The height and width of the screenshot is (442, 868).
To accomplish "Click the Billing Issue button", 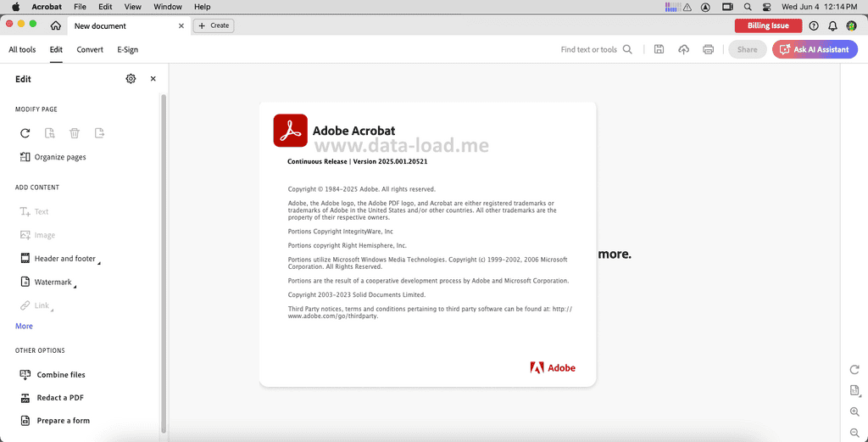I will click(x=768, y=25).
